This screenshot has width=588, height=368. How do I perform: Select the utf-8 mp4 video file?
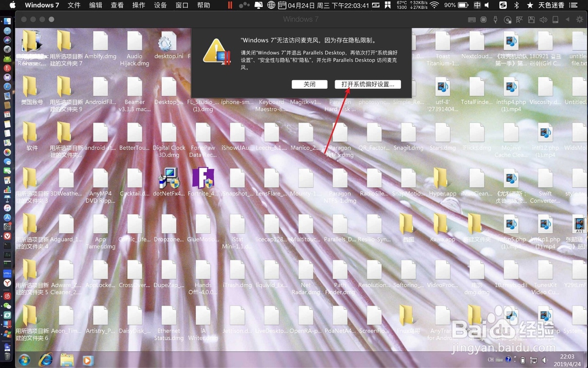pyautogui.click(x=443, y=94)
